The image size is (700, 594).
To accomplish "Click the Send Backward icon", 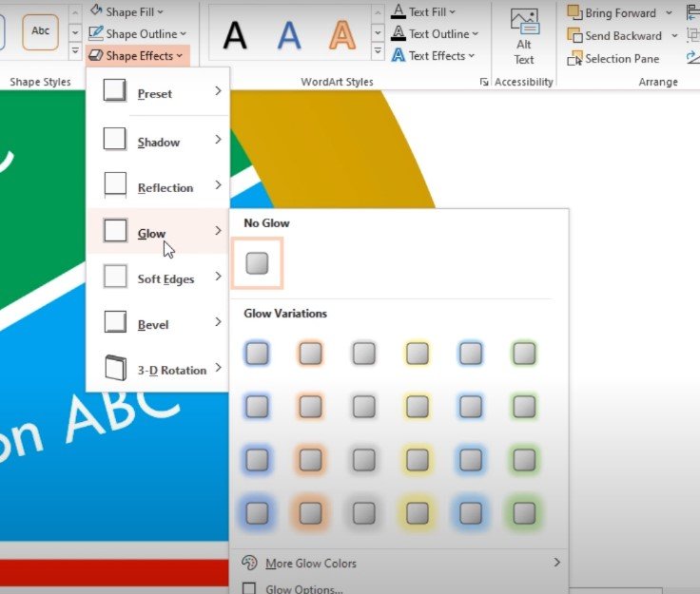I will 574,35.
